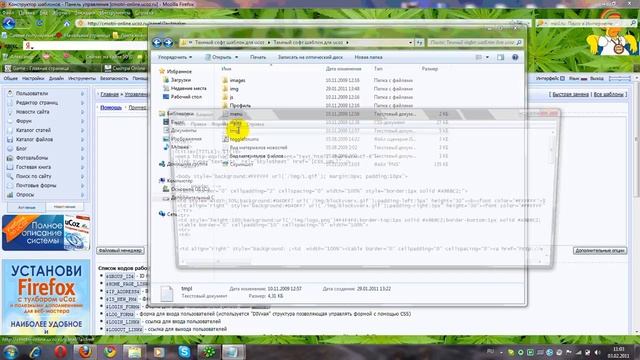Open Explorer help question-mark icon
This screenshot has width=640, height=360.
515,58
